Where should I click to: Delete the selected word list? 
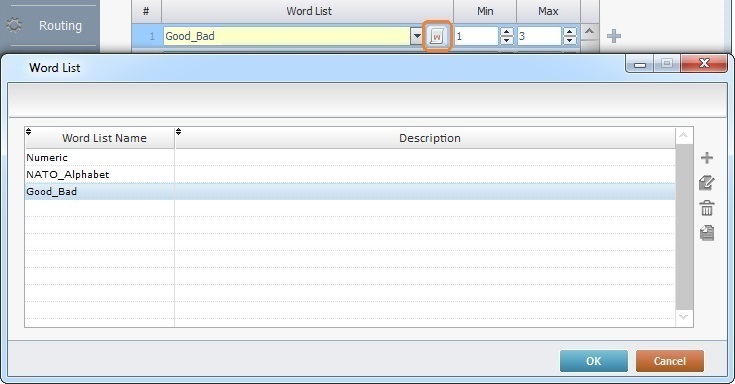(706, 208)
